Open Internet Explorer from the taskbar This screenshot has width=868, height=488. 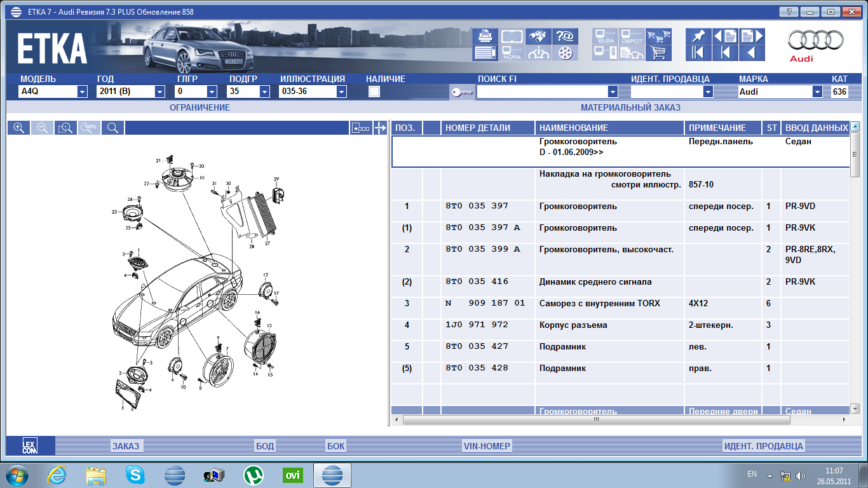click(57, 475)
